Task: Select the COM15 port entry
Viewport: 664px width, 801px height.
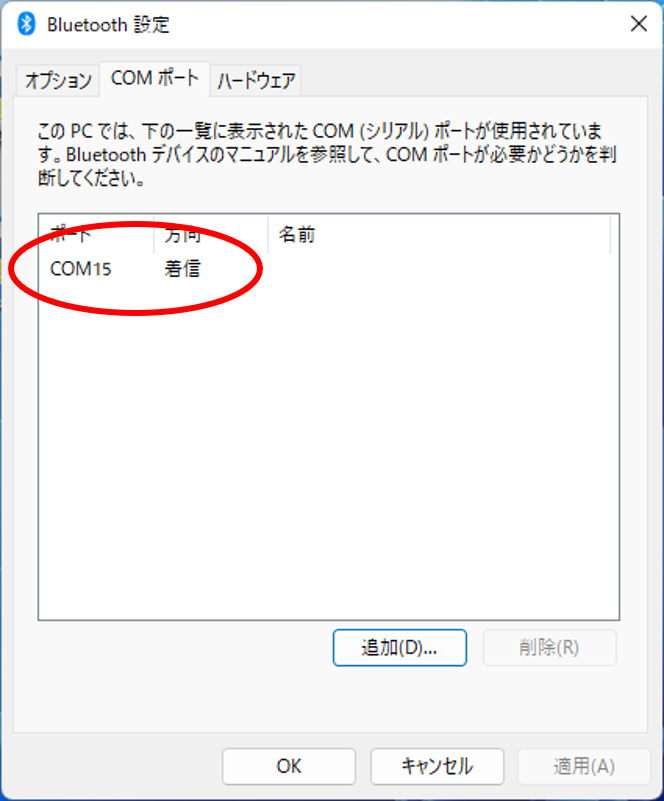Action: coord(81,269)
